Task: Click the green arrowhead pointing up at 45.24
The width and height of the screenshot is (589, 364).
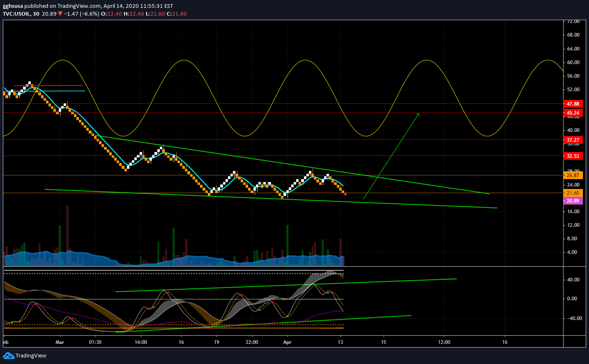Action: [x=418, y=115]
